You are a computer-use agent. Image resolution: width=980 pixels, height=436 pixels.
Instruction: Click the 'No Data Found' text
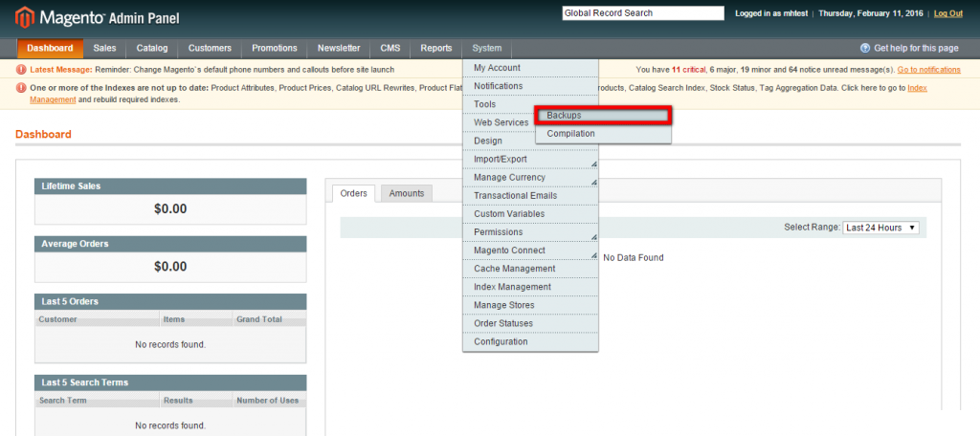click(x=634, y=257)
